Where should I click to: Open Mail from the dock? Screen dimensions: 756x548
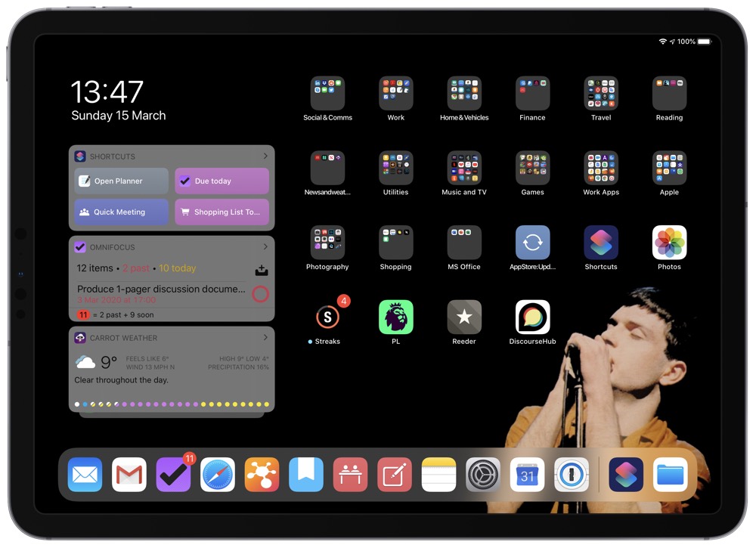pyautogui.click(x=85, y=475)
